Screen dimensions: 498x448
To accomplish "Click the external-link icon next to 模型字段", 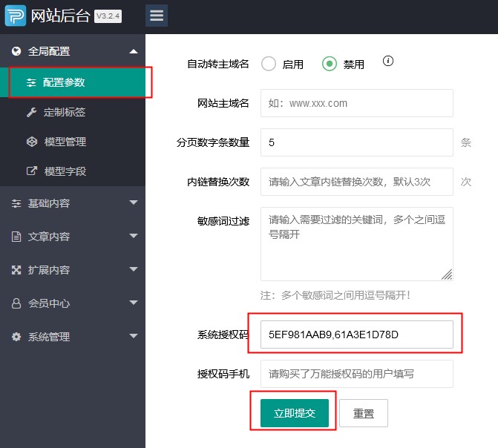I will point(32,171).
